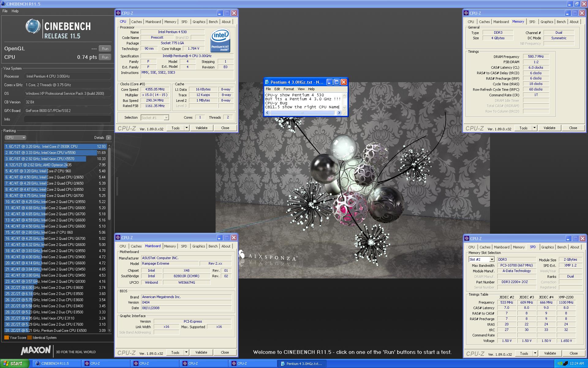The height and width of the screenshot is (368, 588).
Task: Click the Info input field in Your System
Action: [x=67, y=119]
